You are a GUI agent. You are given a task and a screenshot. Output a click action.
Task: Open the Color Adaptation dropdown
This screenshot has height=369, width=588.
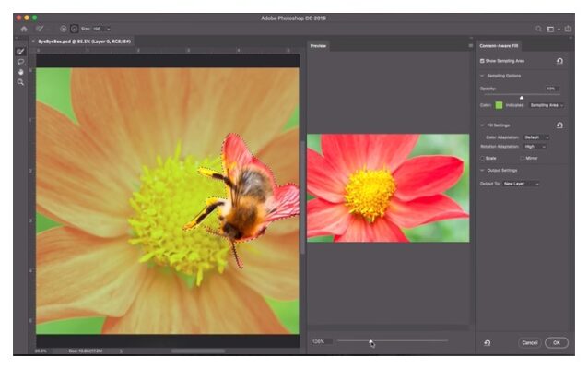click(x=536, y=137)
